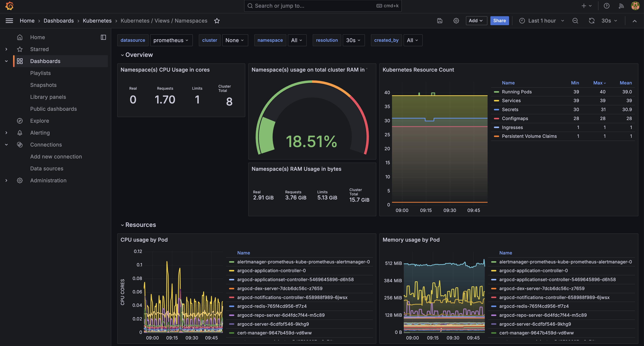
Task: Open dashboard settings gear icon
Action: point(456,21)
